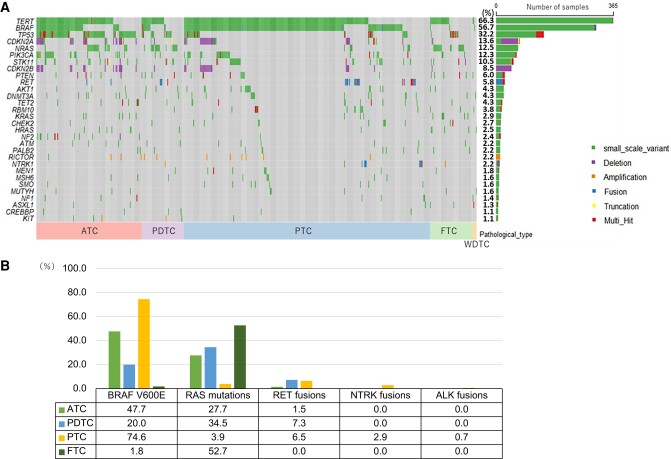
Task: Click the orange Amplification legend marker
Action: click(594, 176)
